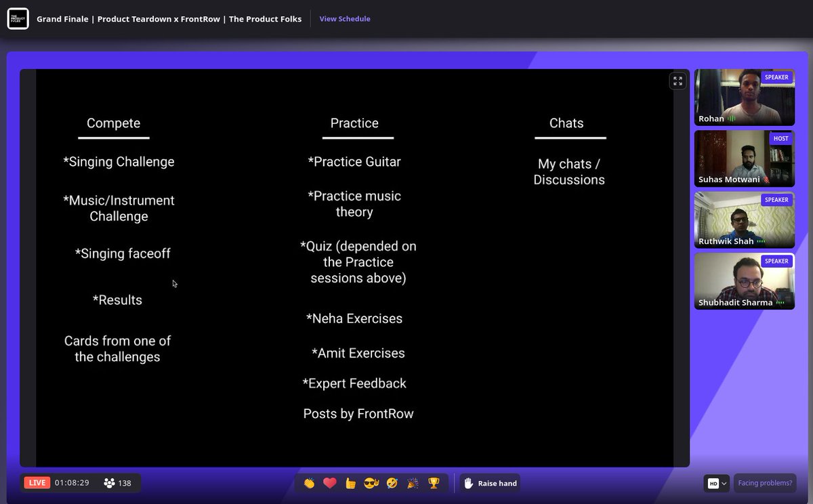Click the Raise hand button
The image size is (813, 504).
[491, 483]
